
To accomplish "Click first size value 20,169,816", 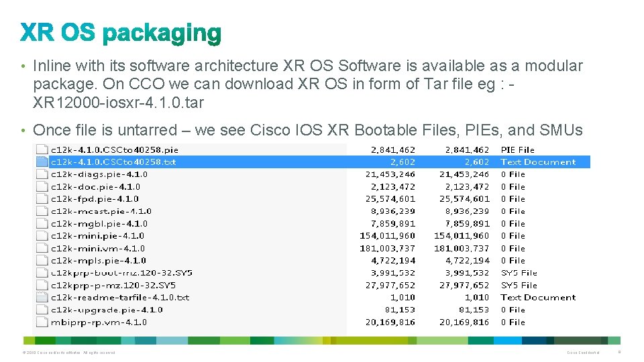I will pyautogui.click(x=390, y=322).
